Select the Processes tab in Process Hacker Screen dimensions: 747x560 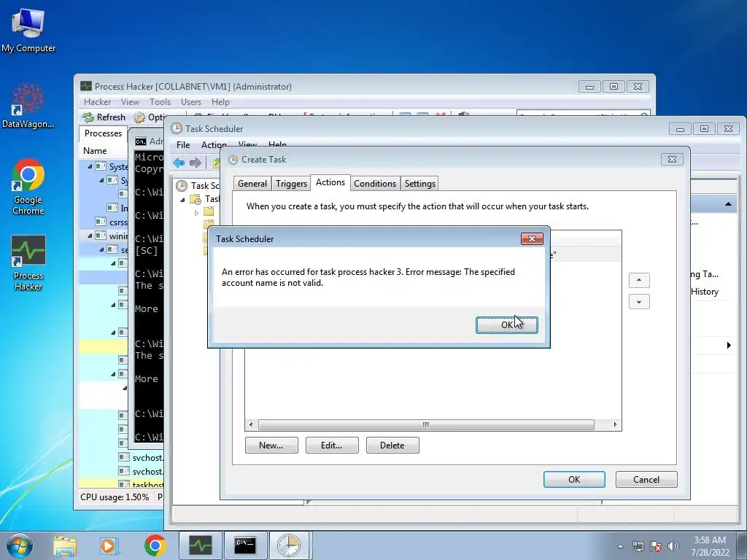[x=103, y=133]
